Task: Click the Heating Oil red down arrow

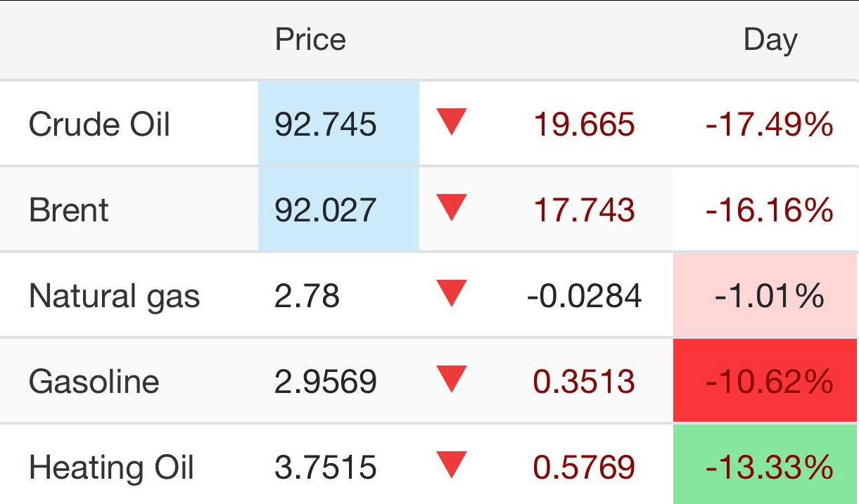Action: [x=452, y=466]
